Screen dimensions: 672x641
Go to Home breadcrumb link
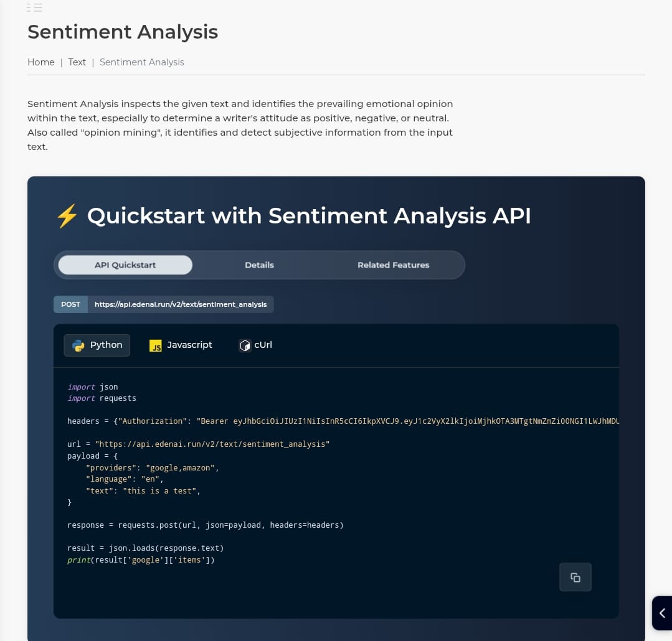coord(40,62)
